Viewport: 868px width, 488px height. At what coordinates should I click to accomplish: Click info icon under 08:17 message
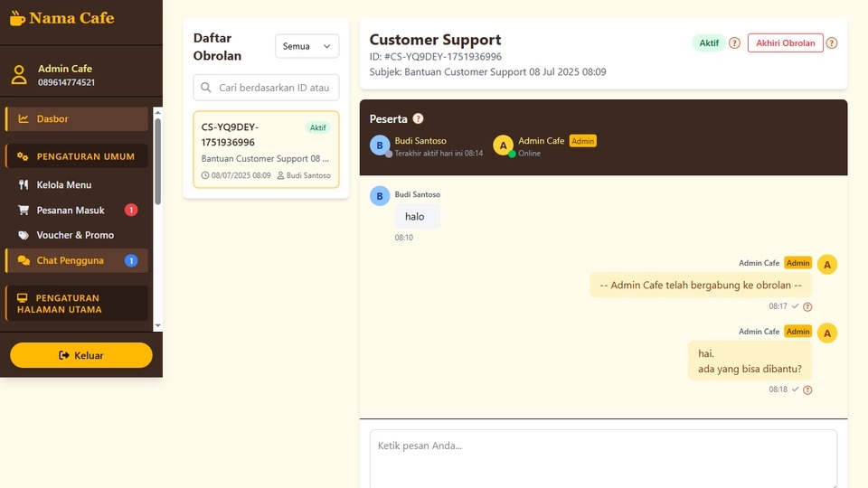tap(807, 306)
